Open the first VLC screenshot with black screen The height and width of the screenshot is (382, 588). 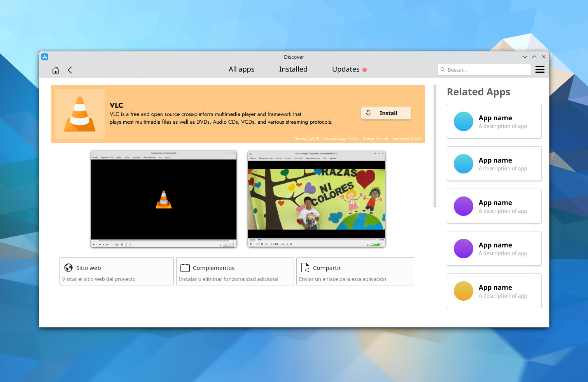pyautogui.click(x=164, y=199)
